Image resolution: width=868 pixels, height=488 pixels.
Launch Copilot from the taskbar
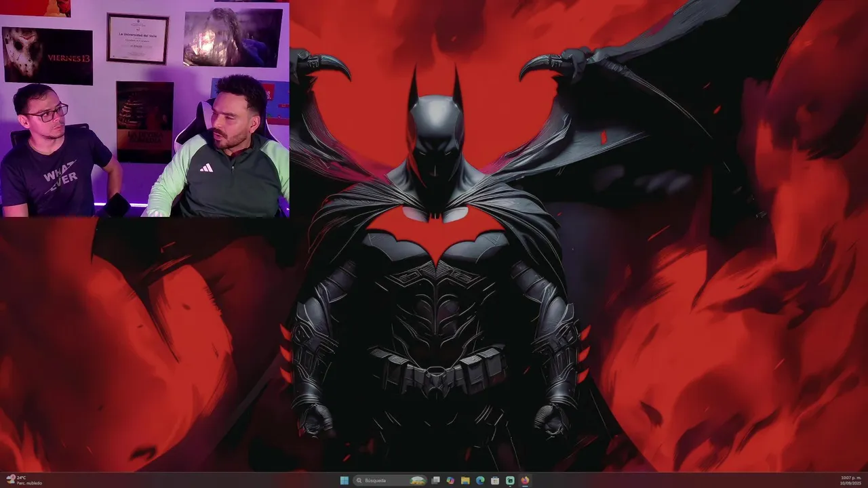click(450, 481)
